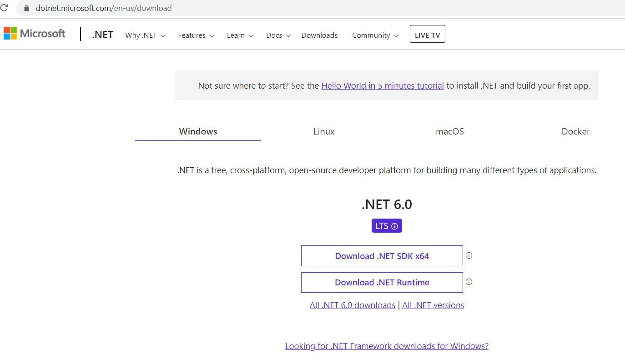Expand the Features dropdown menu
This screenshot has width=625, height=364.
point(196,35)
